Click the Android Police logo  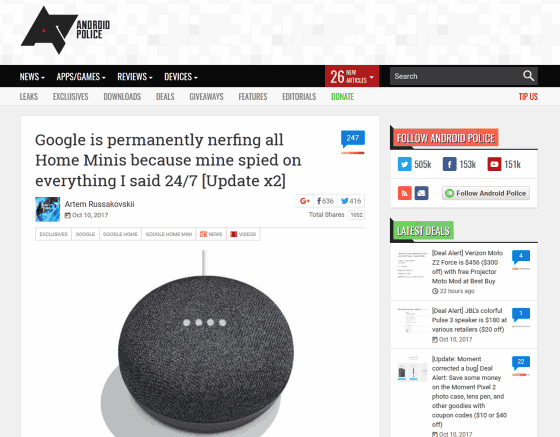[x=65, y=30]
